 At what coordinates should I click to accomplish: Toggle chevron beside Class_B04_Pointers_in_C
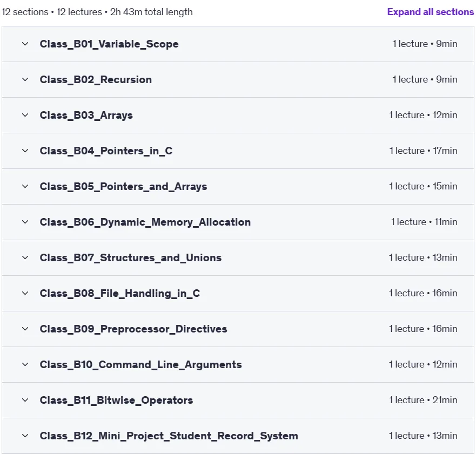(x=25, y=151)
